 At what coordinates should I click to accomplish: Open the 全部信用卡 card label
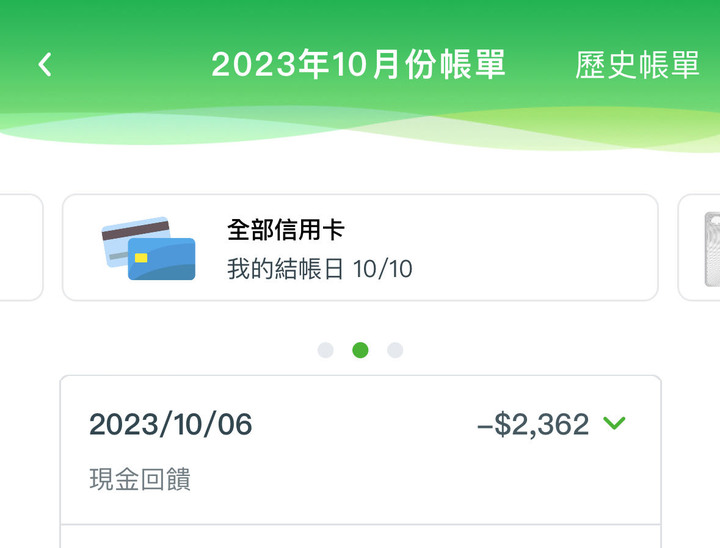click(286, 230)
